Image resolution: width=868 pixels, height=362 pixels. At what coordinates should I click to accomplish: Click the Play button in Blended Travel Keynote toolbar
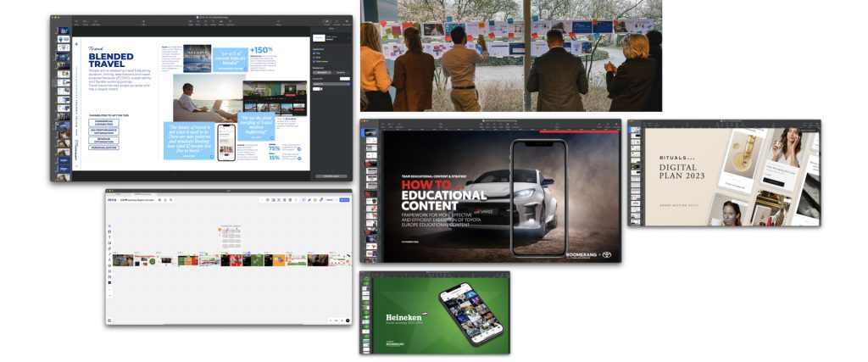(144, 24)
